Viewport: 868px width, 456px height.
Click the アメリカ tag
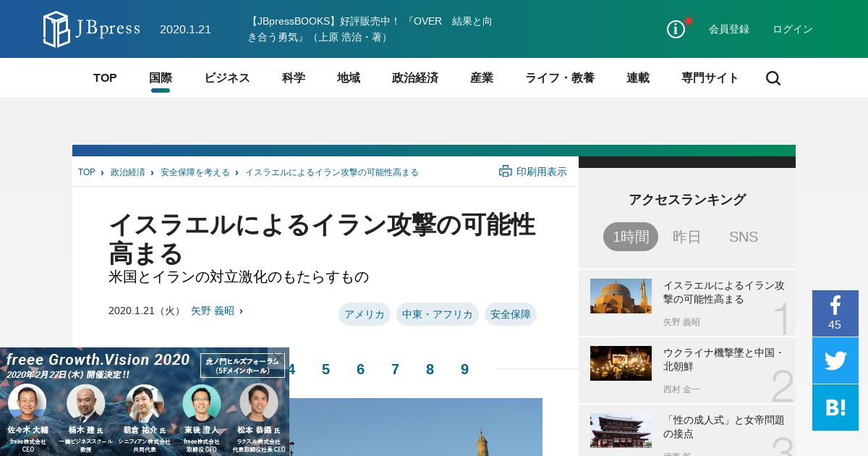pyautogui.click(x=365, y=314)
